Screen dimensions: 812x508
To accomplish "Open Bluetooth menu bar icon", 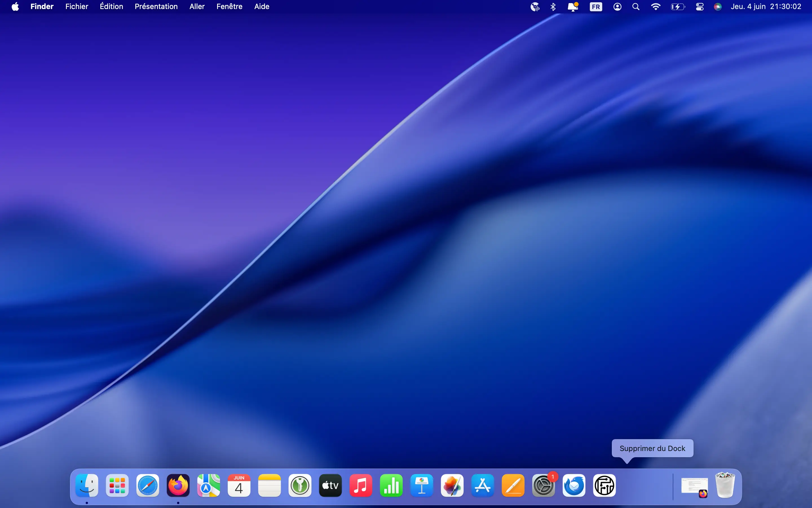I will [x=553, y=7].
